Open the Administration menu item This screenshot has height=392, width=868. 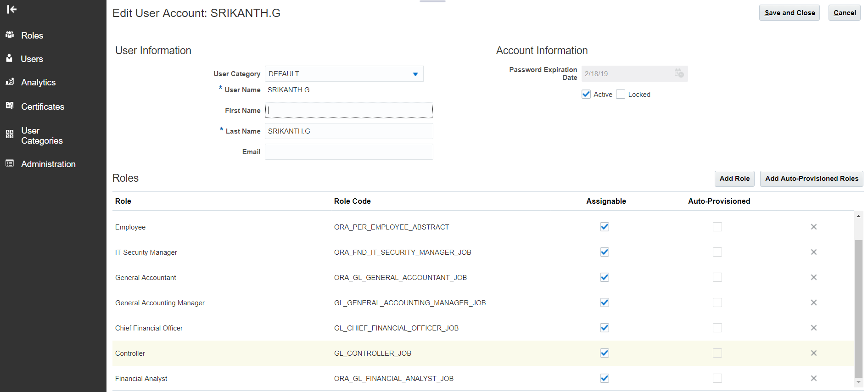(48, 164)
